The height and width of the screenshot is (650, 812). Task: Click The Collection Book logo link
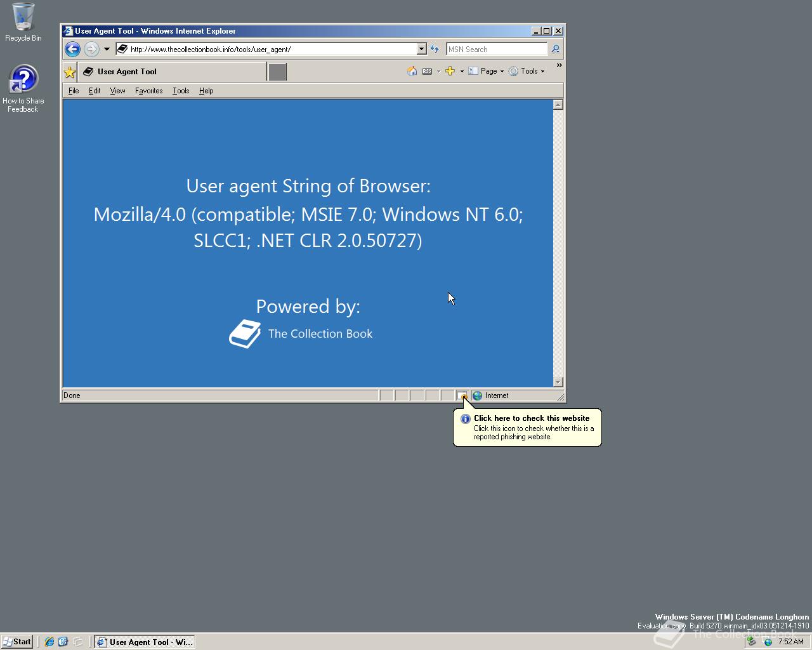coord(301,334)
